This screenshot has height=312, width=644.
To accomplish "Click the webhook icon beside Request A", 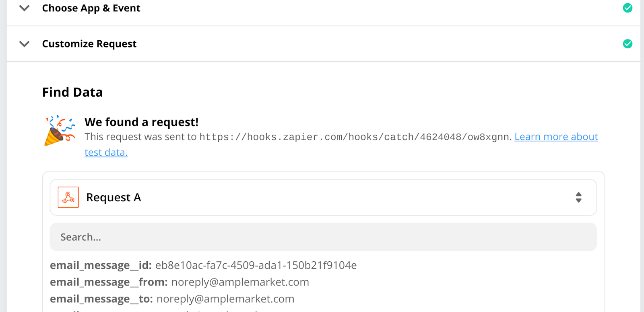I will tap(68, 197).
